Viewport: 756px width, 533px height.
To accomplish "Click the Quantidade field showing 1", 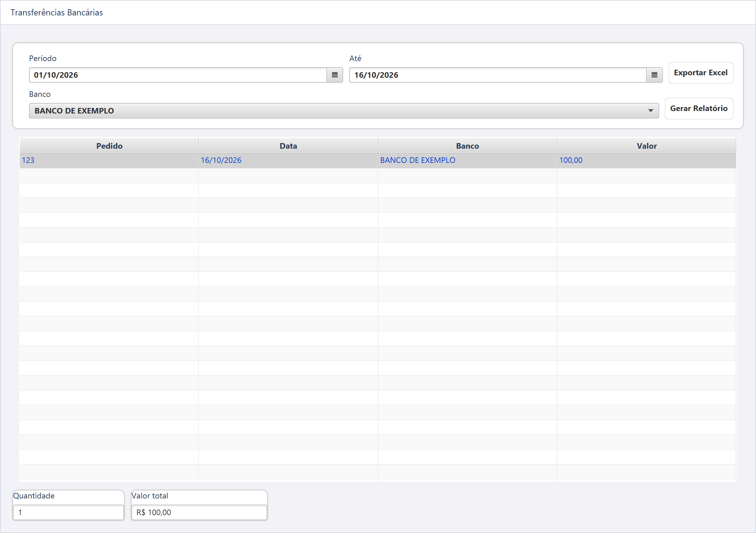I will pos(69,512).
